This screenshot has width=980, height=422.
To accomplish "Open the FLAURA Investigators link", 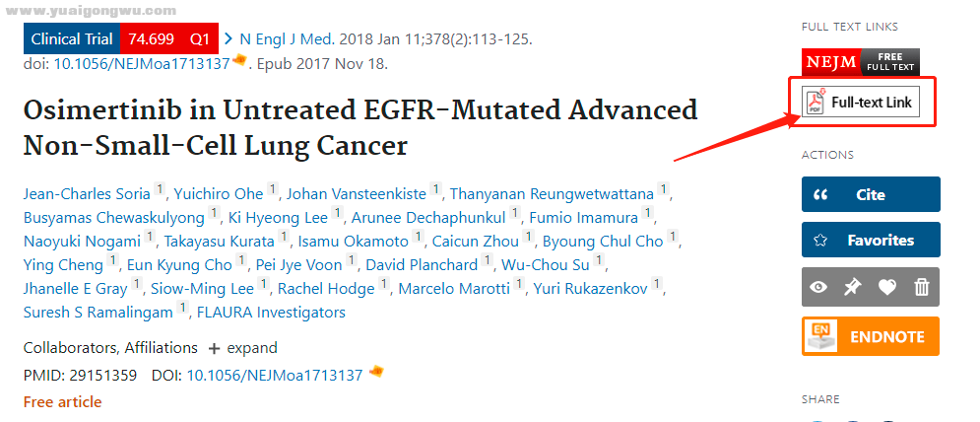I will pyautogui.click(x=271, y=312).
